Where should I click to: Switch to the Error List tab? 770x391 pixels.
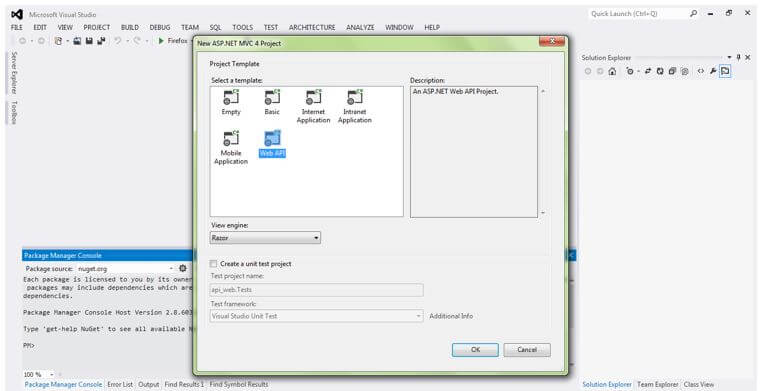pyautogui.click(x=120, y=384)
